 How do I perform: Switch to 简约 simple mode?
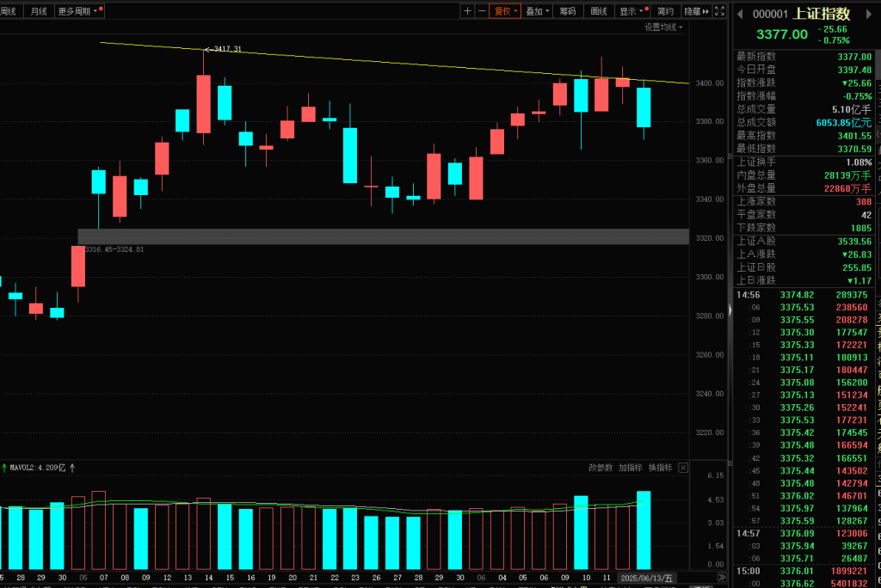665,10
